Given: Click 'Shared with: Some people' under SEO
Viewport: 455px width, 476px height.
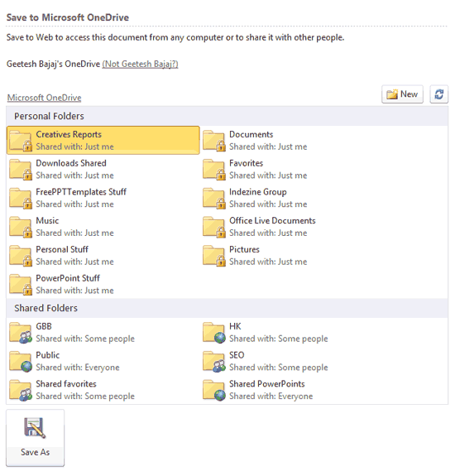Looking at the screenshot, I should [x=279, y=368].
